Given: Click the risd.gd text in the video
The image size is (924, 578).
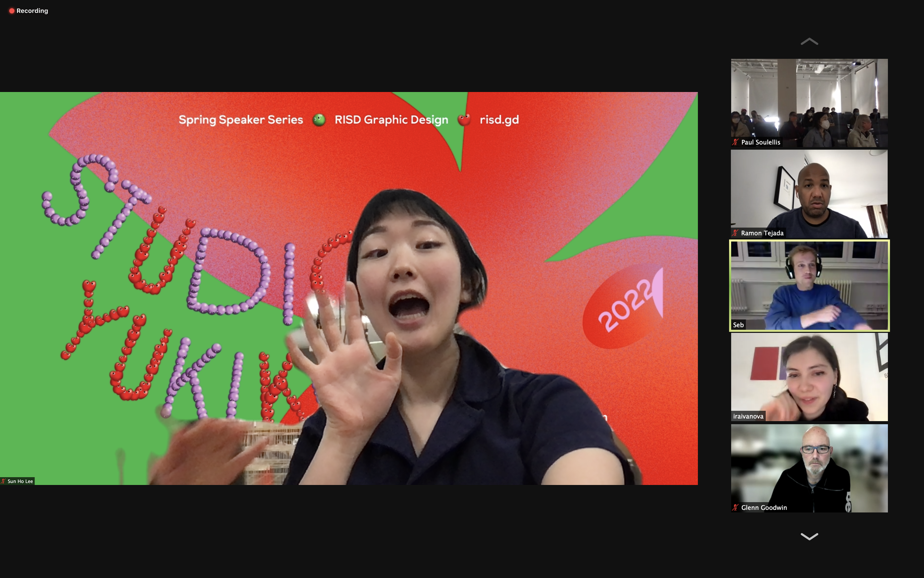Looking at the screenshot, I should coord(499,120).
